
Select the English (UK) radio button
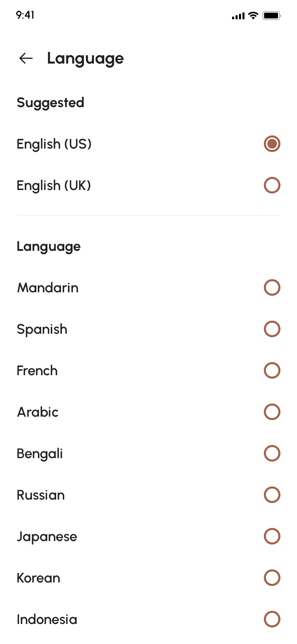[x=272, y=185]
